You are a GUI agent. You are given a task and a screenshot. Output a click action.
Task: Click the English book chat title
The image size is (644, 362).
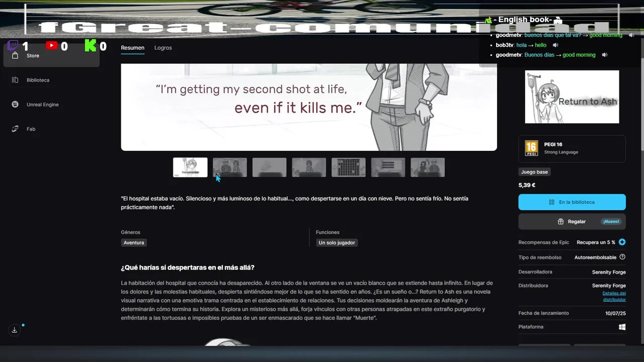(524, 20)
